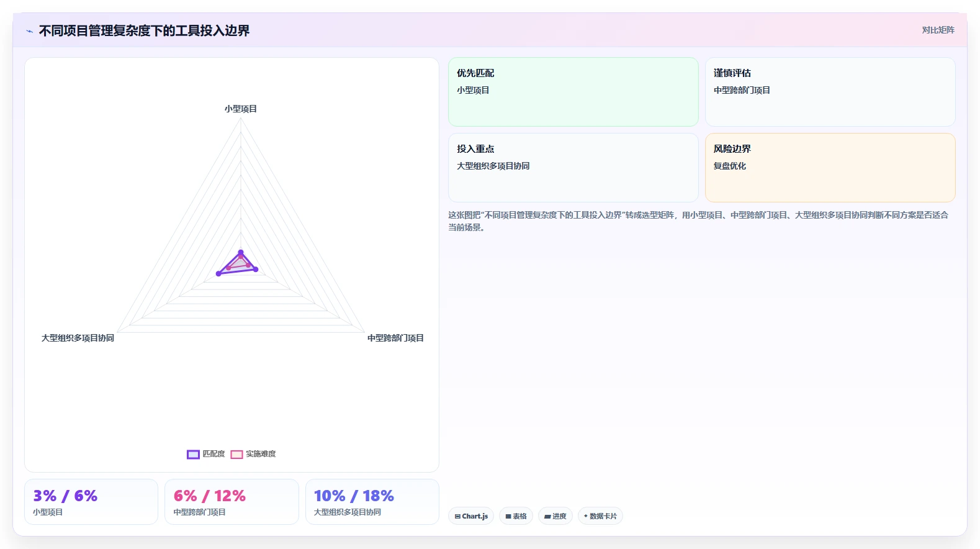Screen dimensions: 980x549
Task: Click the 大型组织多项目协同 radar axis label
Action: coord(78,338)
